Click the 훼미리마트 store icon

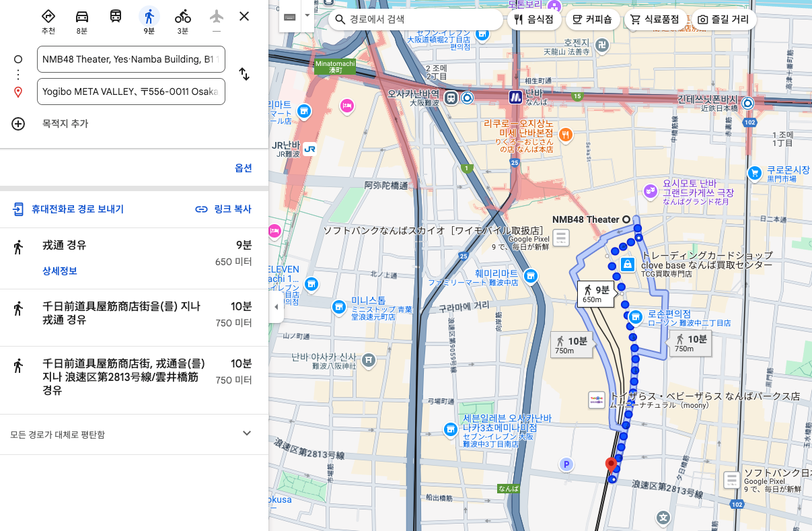(531, 275)
